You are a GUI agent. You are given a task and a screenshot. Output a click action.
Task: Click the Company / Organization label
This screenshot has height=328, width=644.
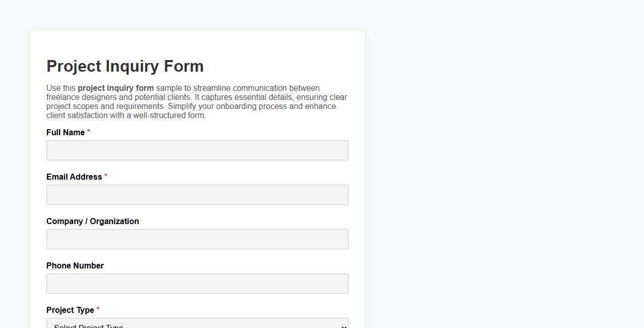pyautogui.click(x=93, y=221)
